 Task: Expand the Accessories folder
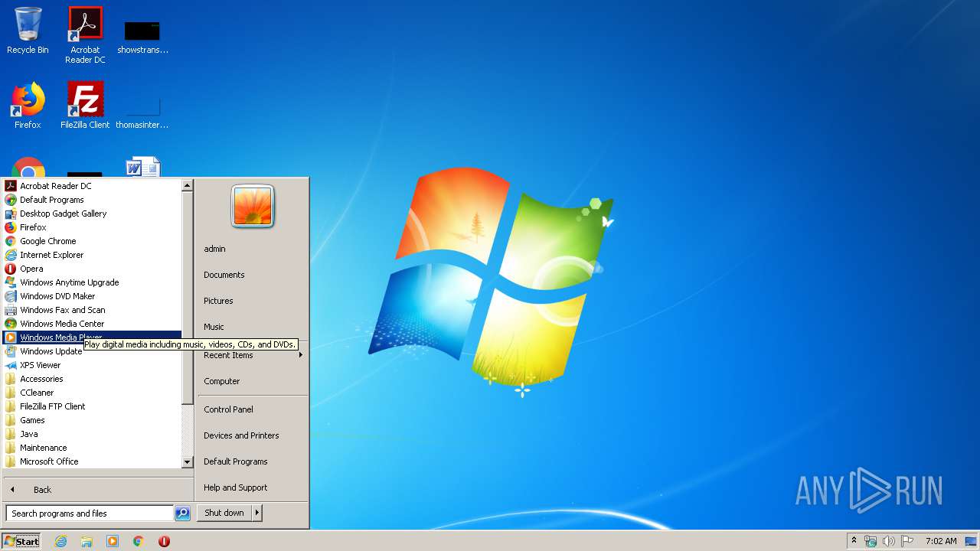coord(93,379)
